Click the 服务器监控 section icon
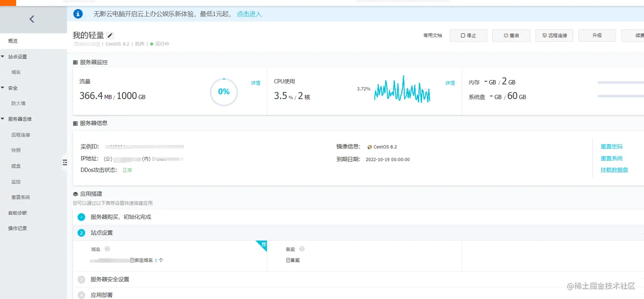This screenshot has height=299, width=644. coord(75,62)
